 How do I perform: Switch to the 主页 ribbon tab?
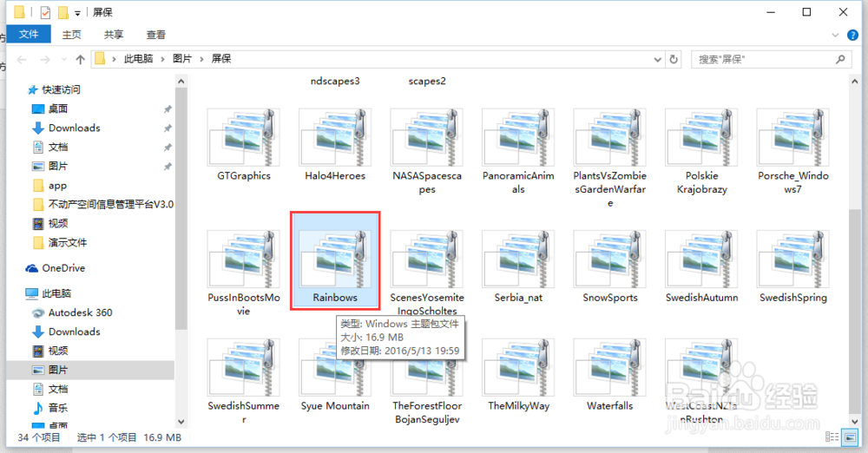[71, 35]
